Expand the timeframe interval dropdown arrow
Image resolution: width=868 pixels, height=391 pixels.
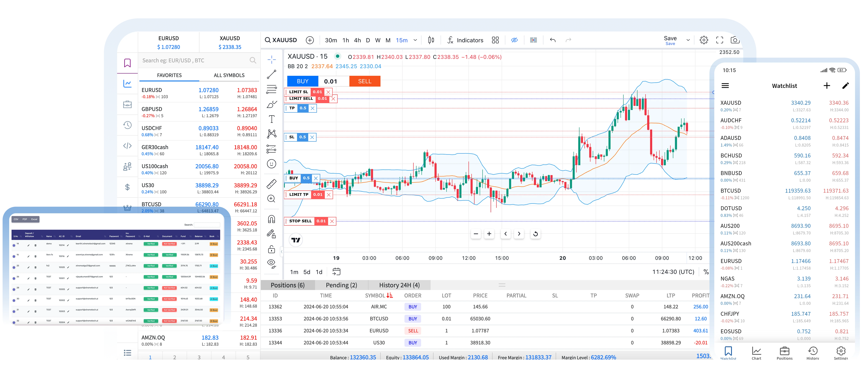pos(415,40)
